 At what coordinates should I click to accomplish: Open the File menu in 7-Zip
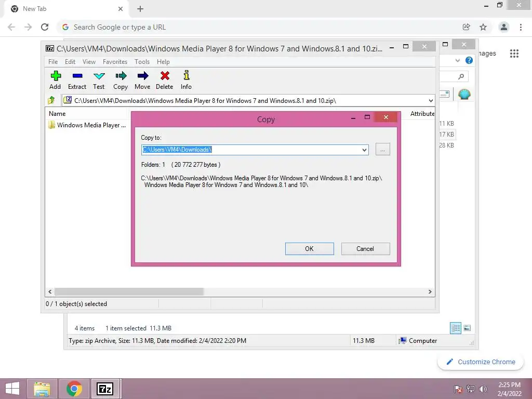pyautogui.click(x=53, y=62)
